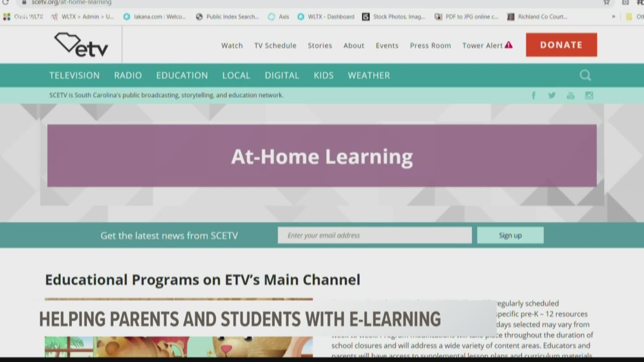Expand the Stories navigation dropdown

(319, 45)
